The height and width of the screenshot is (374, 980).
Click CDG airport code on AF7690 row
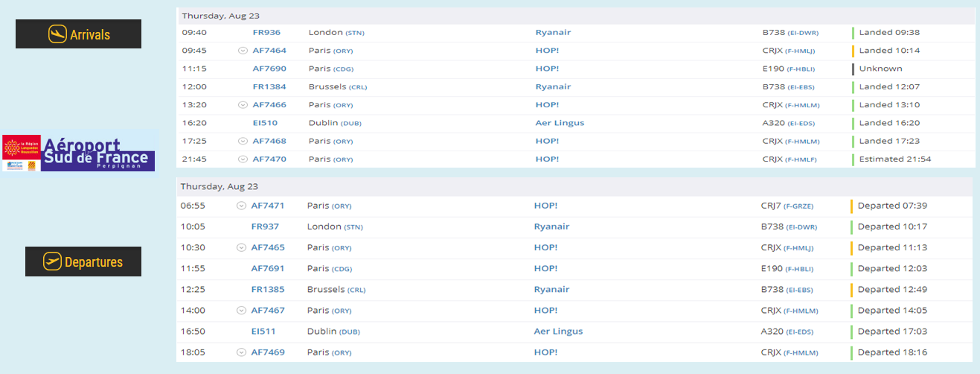(345, 69)
